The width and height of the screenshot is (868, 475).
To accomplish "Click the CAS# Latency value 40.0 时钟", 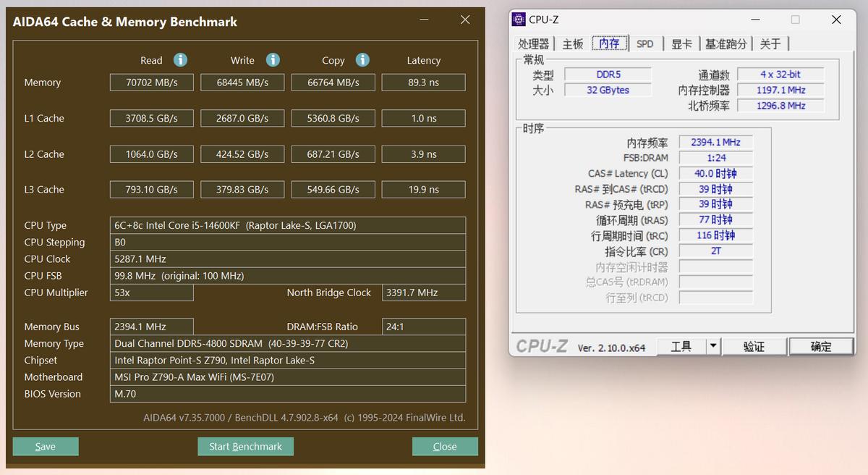I will (x=716, y=174).
